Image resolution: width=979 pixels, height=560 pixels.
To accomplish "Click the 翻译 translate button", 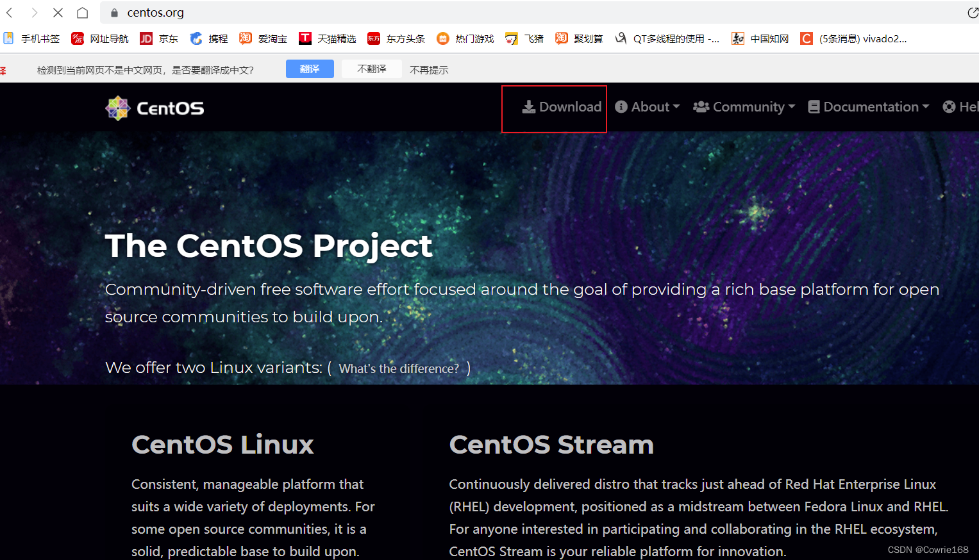I will (x=310, y=69).
